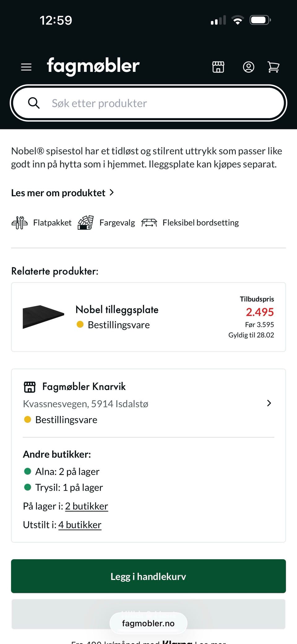Open the hamburger menu
The image size is (297, 644).
[26, 67]
